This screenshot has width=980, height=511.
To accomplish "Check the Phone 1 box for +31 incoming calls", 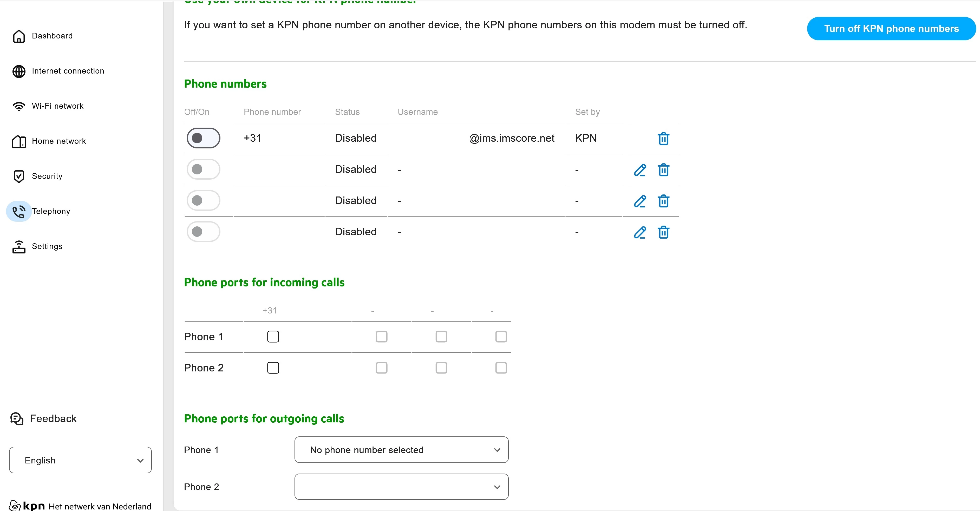I will (x=273, y=337).
